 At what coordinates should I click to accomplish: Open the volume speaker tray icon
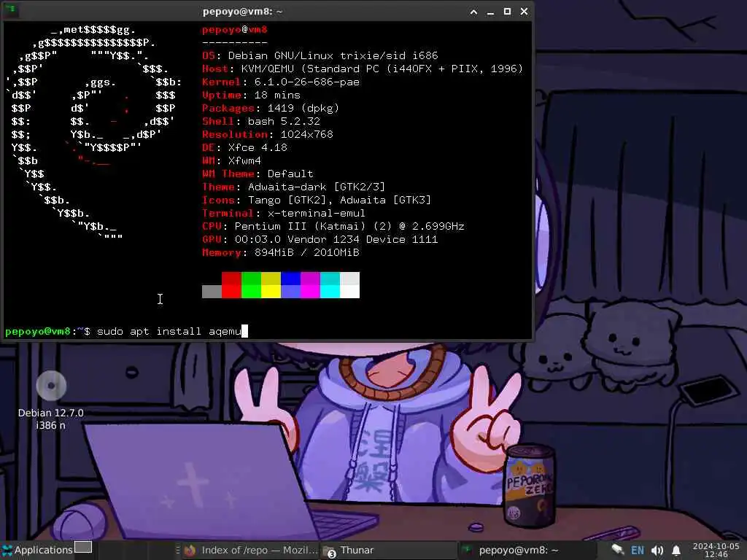click(x=657, y=551)
